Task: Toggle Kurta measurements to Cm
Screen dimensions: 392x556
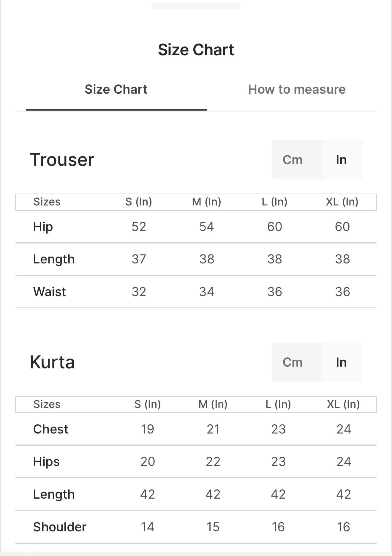Action: 293,362
